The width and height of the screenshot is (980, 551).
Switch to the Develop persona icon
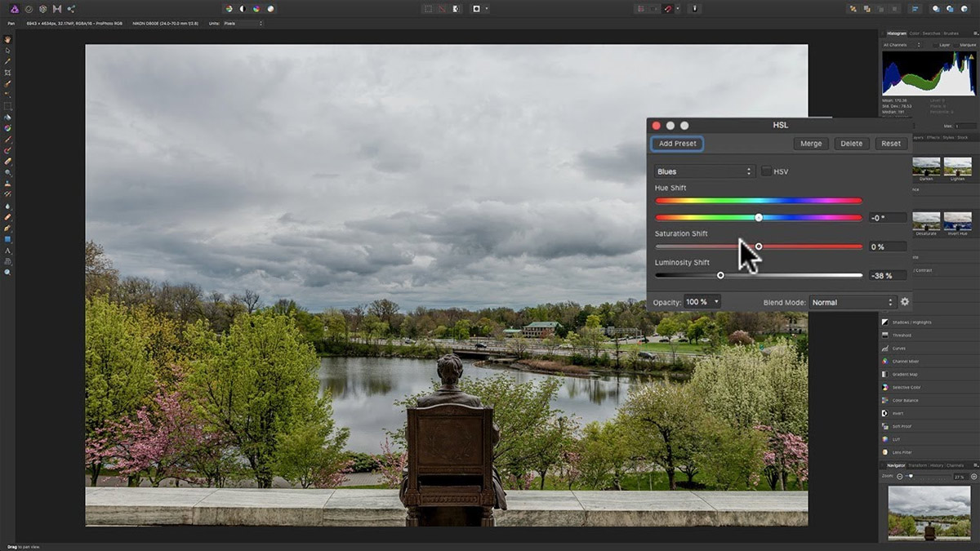42,9
